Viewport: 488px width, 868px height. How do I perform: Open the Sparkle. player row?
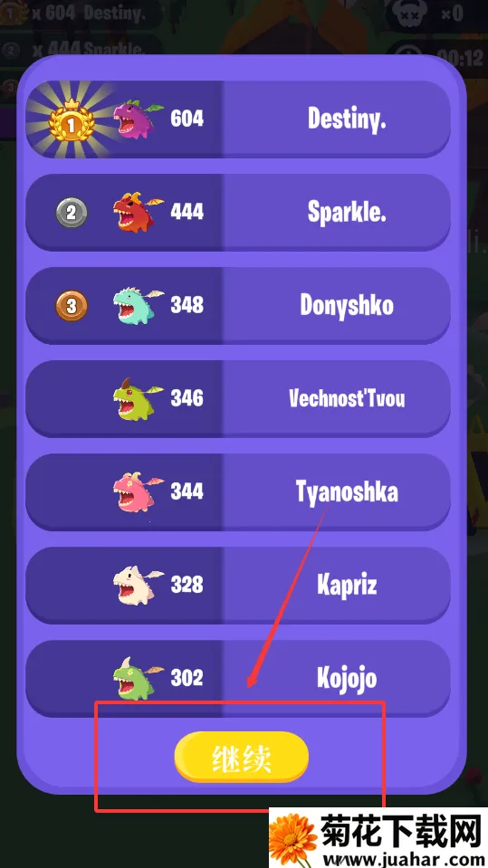237,212
